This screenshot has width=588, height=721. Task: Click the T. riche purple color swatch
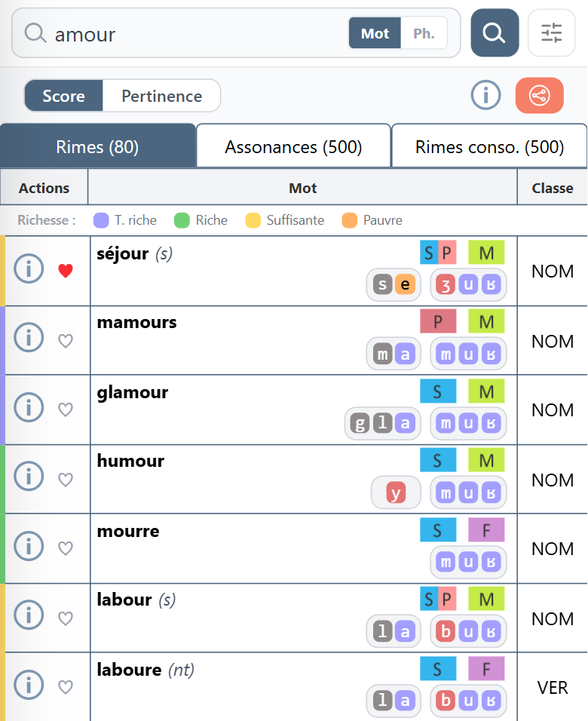coord(101,220)
